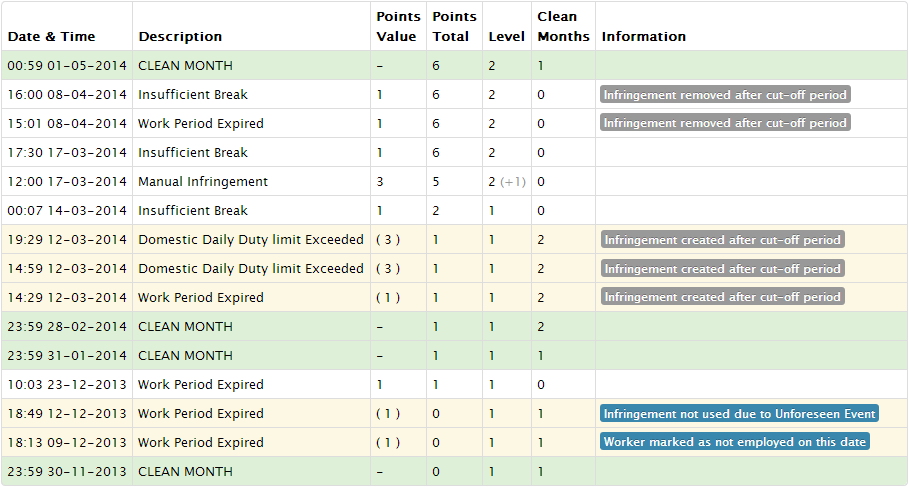
Task: Click the 00:07 14-03-2014 Insufficient Break entry
Action: [x=454, y=210]
